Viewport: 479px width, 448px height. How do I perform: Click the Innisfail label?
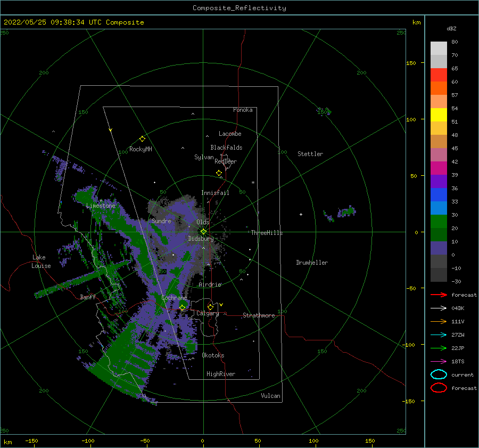click(x=215, y=193)
